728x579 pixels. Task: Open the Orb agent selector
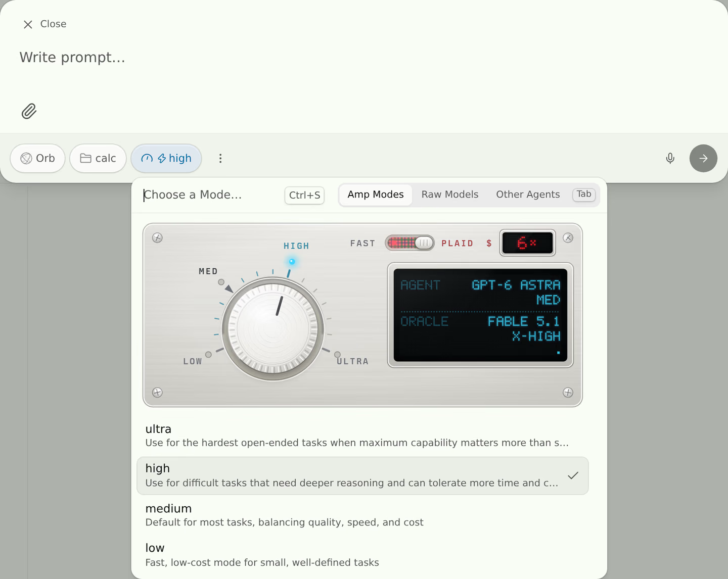pyautogui.click(x=37, y=158)
